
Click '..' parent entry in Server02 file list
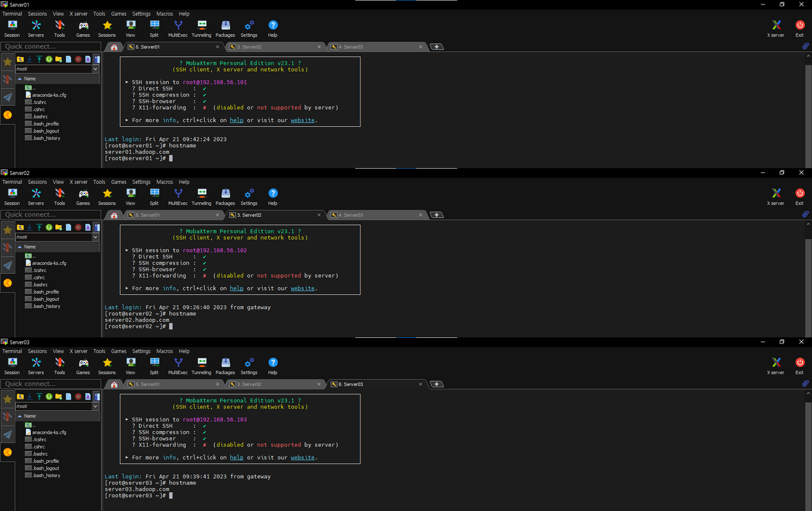click(x=30, y=256)
